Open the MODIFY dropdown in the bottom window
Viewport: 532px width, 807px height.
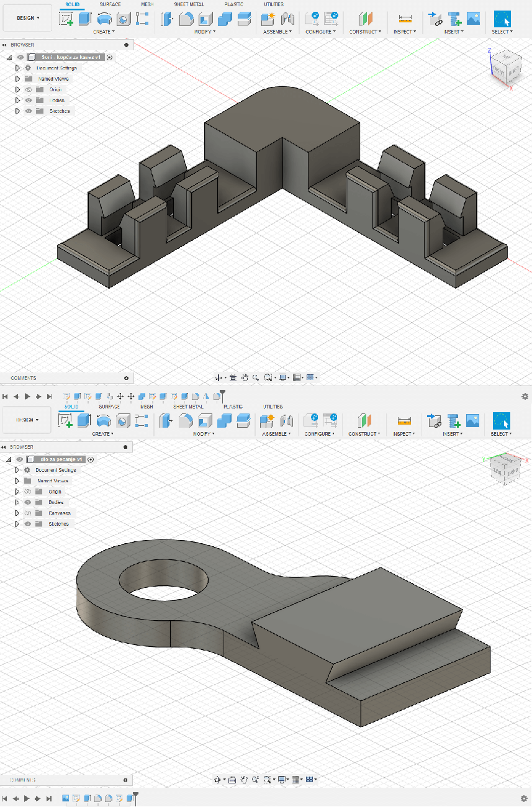(x=204, y=434)
